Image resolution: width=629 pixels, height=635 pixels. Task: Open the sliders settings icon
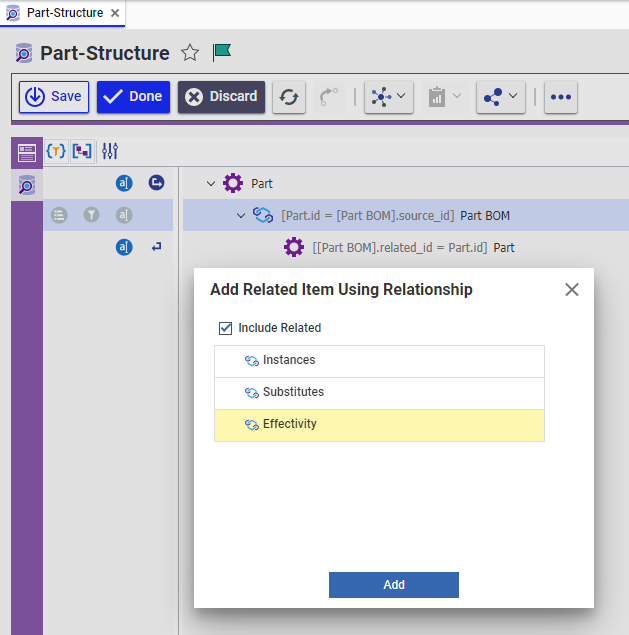pyautogui.click(x=110, y=151)
